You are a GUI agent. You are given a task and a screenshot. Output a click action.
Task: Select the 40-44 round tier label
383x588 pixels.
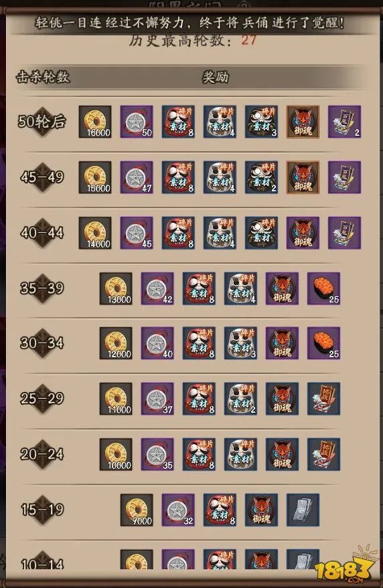coord(42,233)
